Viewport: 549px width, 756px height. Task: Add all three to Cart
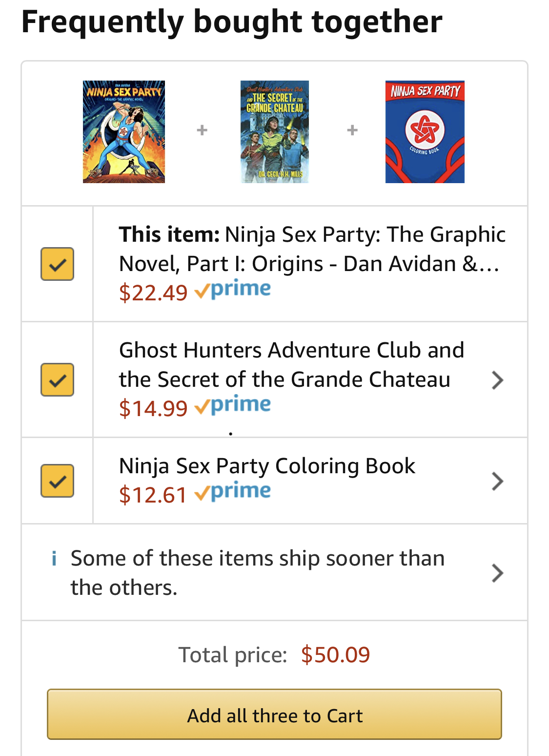pyautogui.click(x=274, y=714)
